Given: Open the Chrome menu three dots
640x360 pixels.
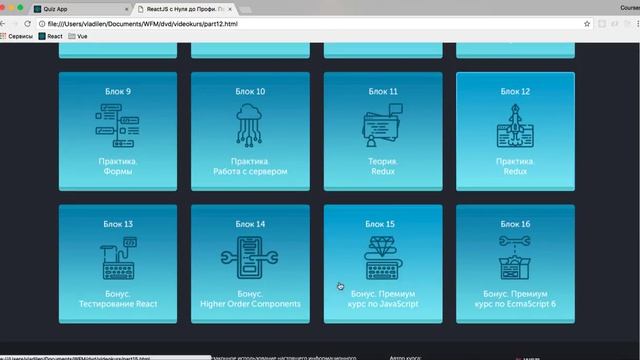Looking at the screenshot, I should click(x=637, y=24).
